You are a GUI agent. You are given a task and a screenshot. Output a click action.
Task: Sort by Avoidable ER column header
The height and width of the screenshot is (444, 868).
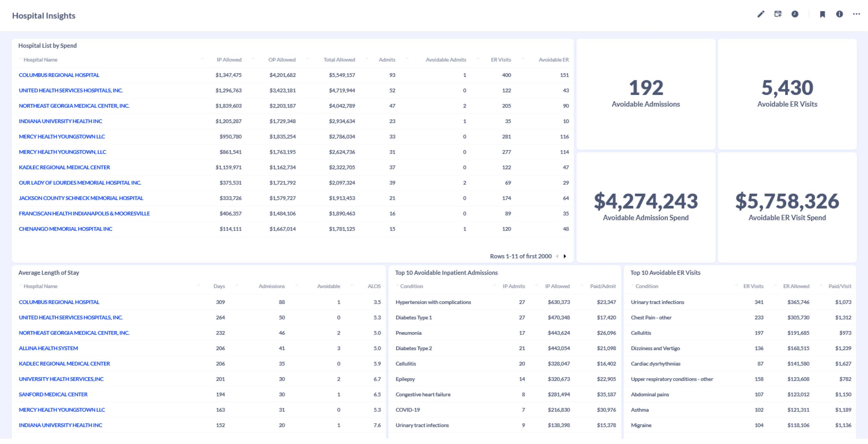pyautogui.click(x=554, y=60)
